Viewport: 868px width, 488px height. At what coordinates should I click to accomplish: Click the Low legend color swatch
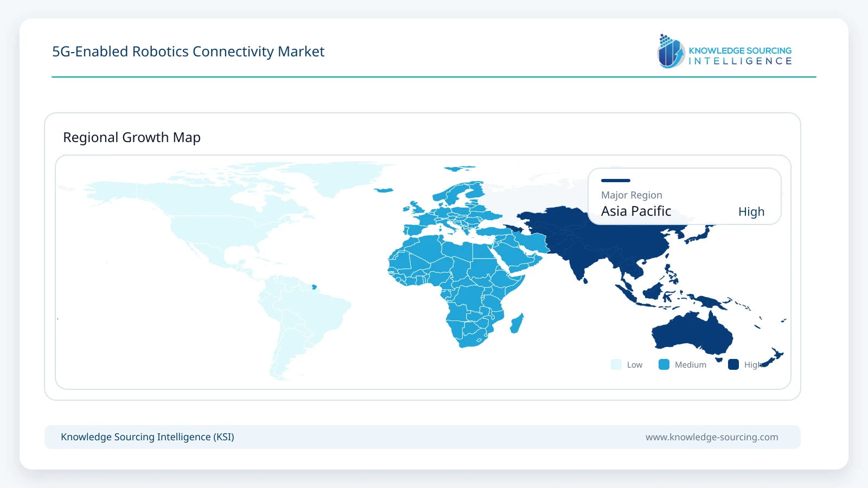click(x=616, y=364)
